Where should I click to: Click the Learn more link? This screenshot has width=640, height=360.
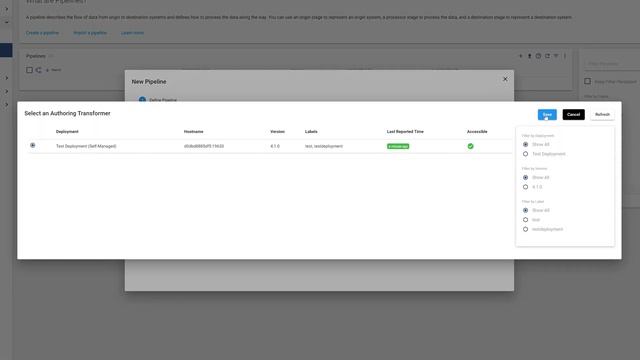[x=132, y=33]
